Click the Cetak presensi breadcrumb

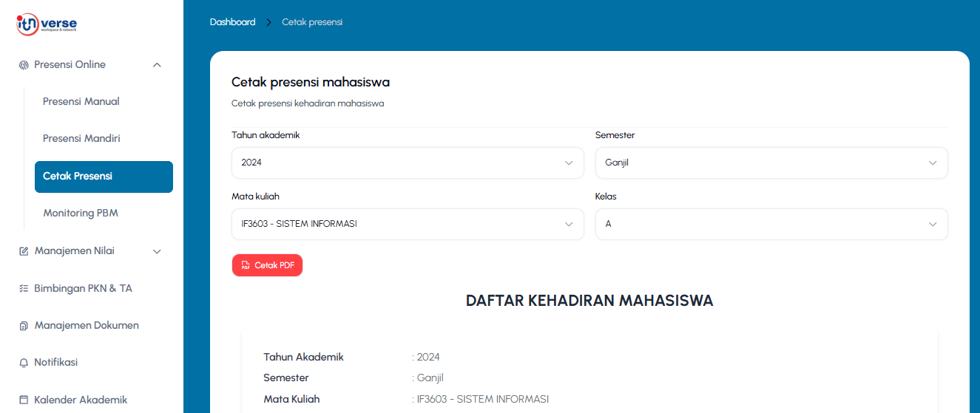pos(312,22)
